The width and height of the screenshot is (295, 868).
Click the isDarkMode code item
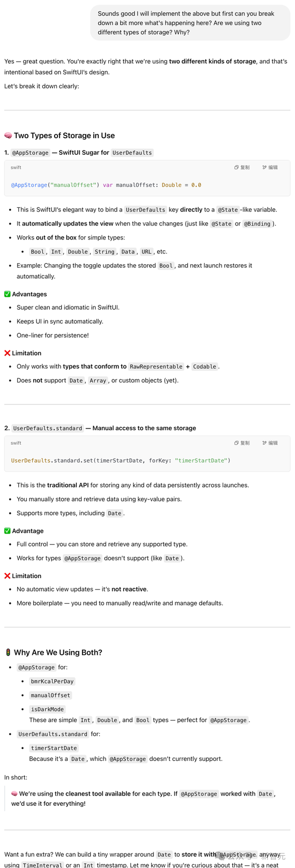click(47, 709)
